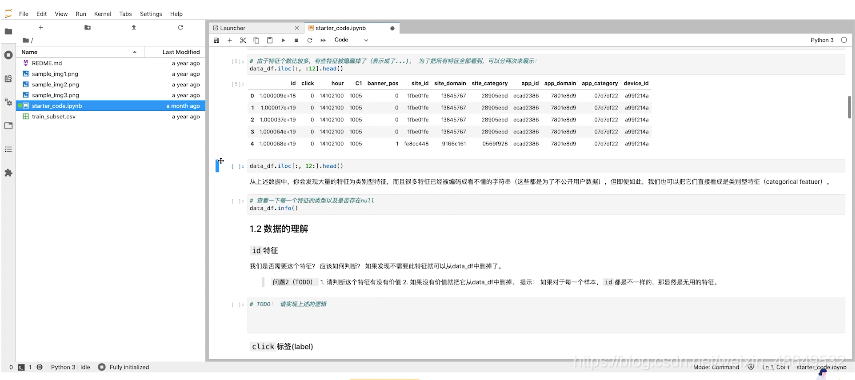Click the New Folder icon in file browser
Screen dimensions: 855x380
[87, 27]
